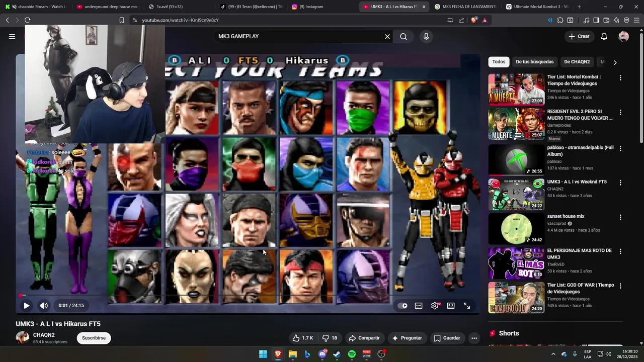The width and height of the screenshot is (644, 362).
Task: Bookmark this page with bookmark icon
Action: pyautogui.click(x=122, y=20)
